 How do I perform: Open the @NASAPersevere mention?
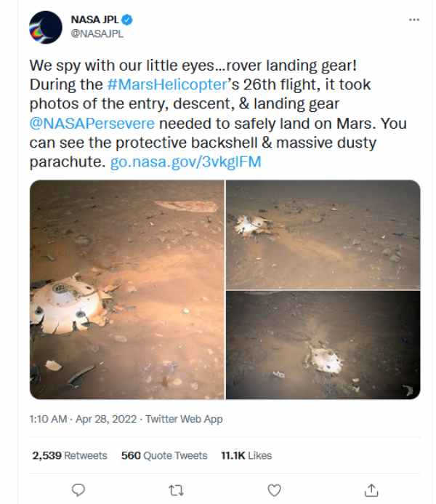pos(89,123)
